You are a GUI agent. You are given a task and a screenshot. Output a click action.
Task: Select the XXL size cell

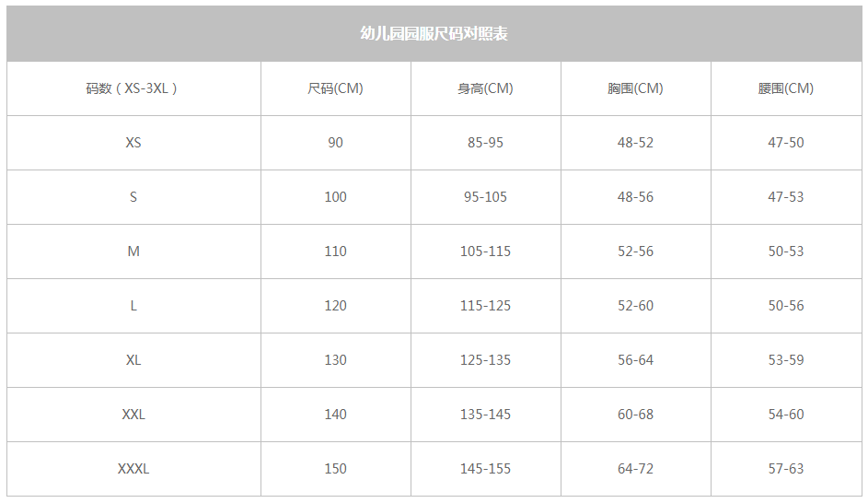click(133, 415)
